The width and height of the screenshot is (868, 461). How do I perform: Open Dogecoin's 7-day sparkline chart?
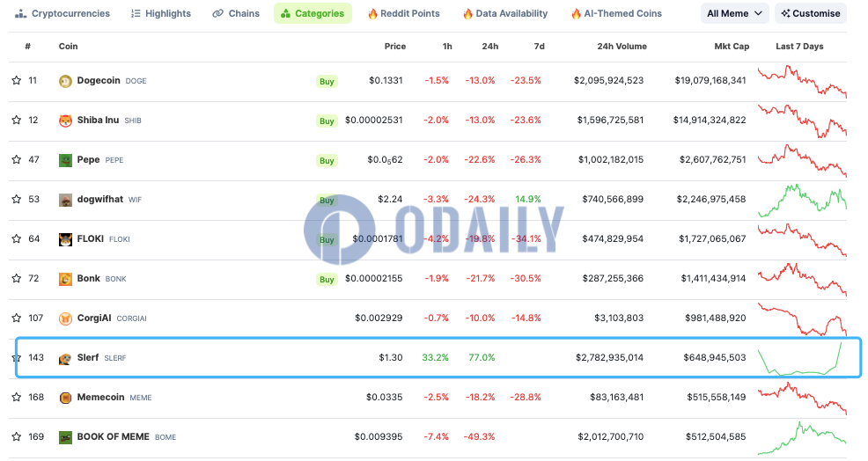802,81
